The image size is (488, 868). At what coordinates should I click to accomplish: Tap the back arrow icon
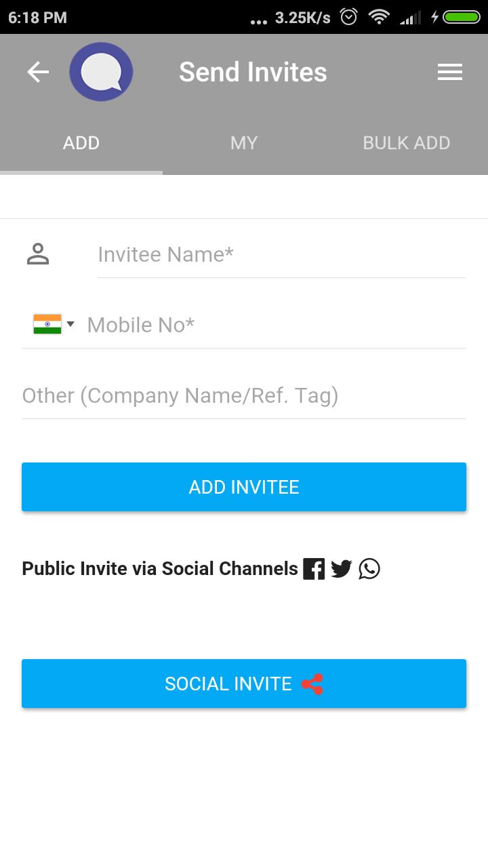38,72
